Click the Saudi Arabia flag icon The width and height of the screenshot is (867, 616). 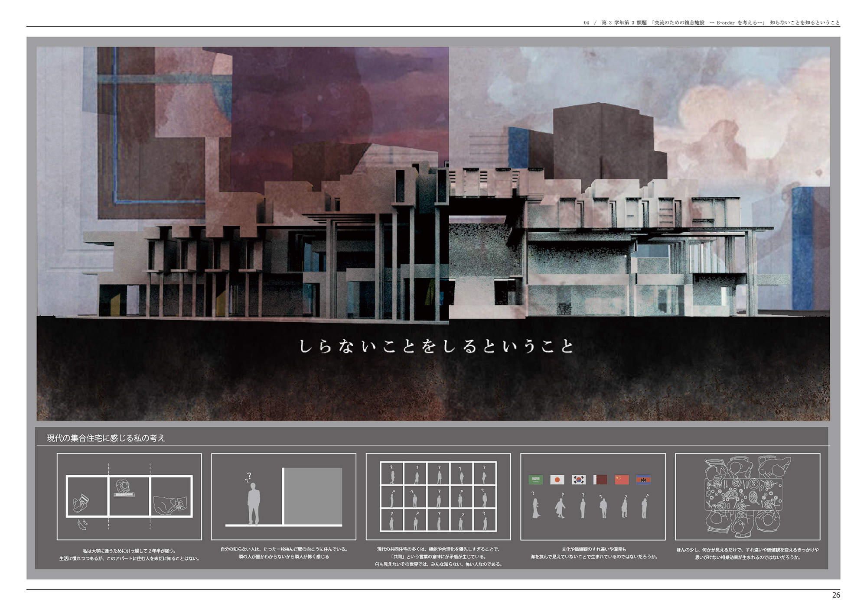536,480
